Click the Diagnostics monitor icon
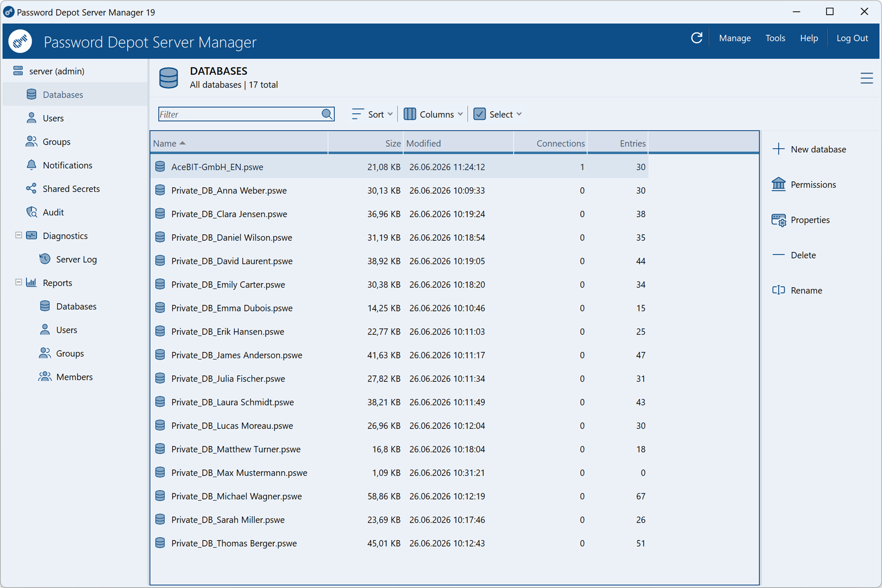Screen dimensions: 882x588 tap(31, 236)
